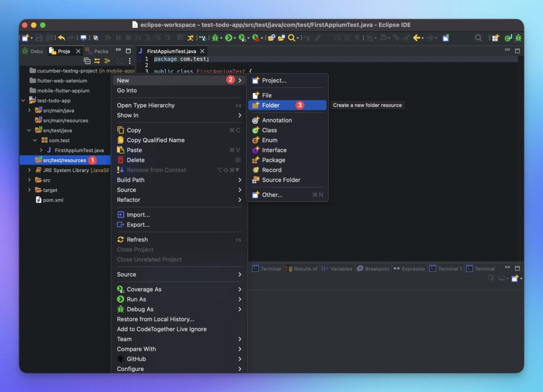
Task: Click the Collapse All icon in Project Explorer
Action: tap(87, 61)
